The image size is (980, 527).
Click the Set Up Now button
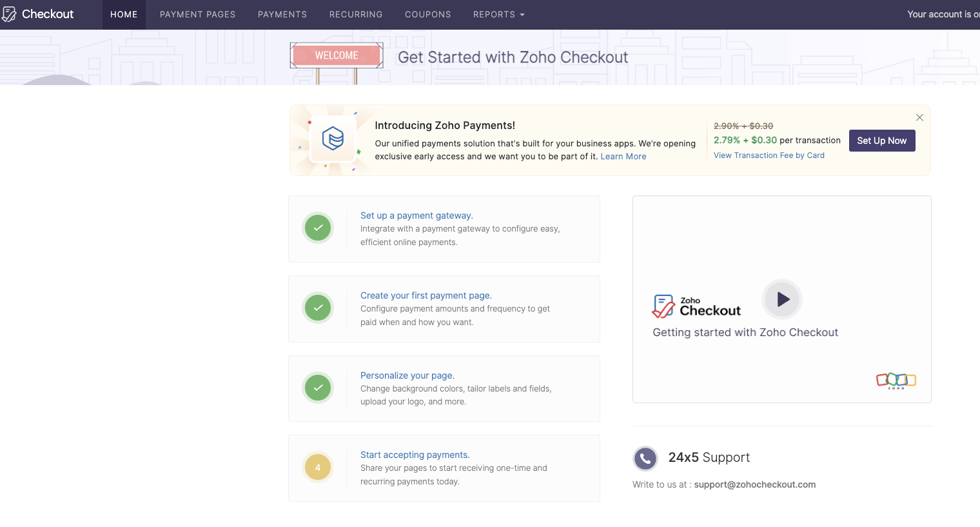pyautogui.click(x=882, y=141)
